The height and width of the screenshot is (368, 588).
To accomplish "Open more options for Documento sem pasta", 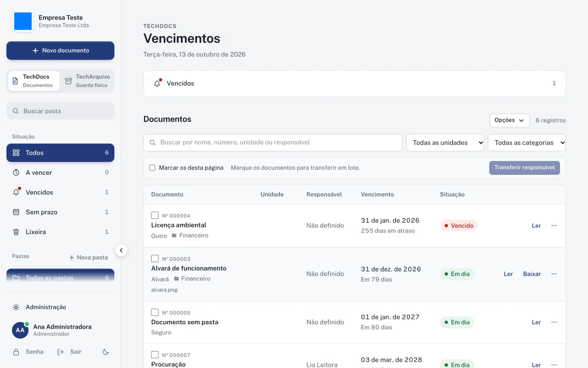I will (554, 322).
